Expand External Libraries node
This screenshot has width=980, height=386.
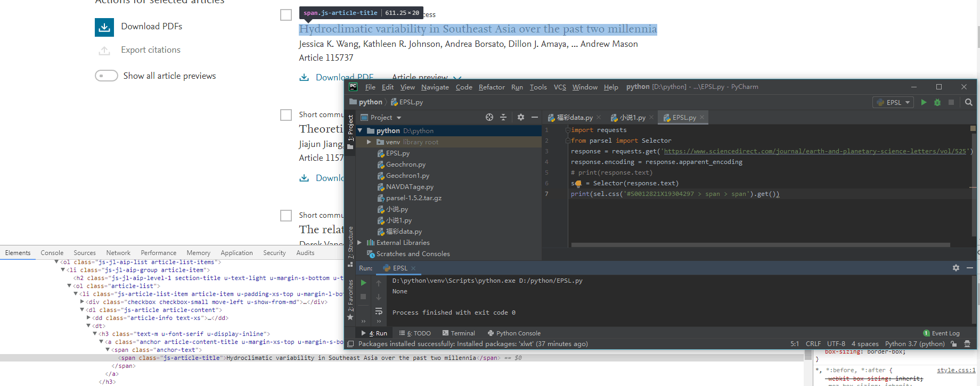click(x=360, y=243)
